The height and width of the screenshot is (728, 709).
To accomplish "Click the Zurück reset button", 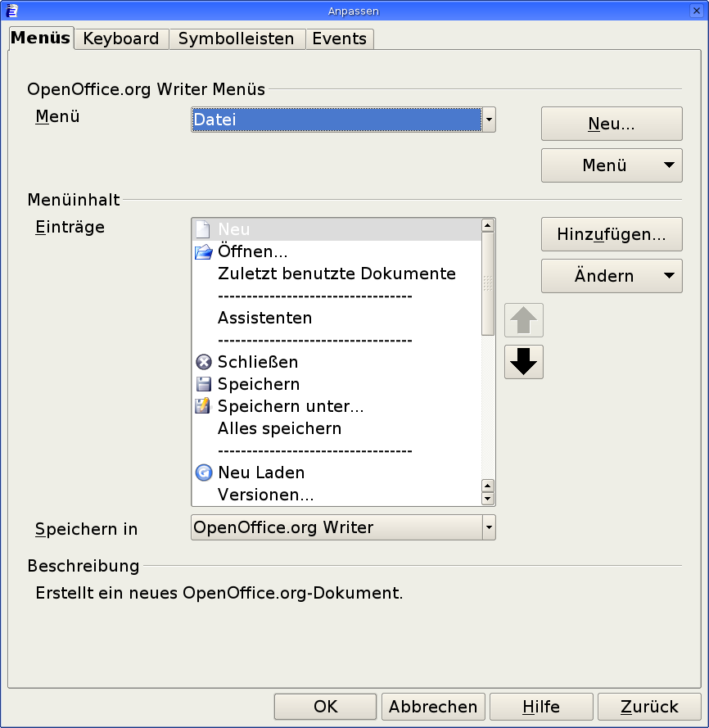I will [x=649, y=706].
